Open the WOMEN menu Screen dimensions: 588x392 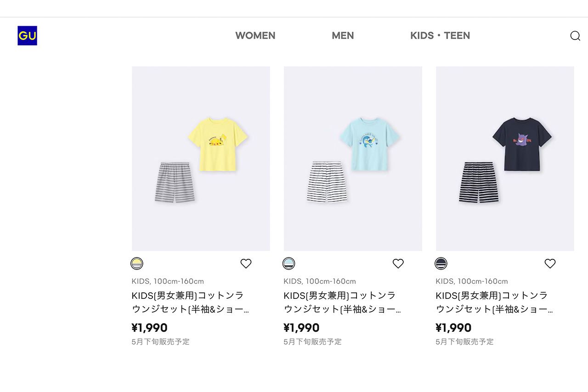click(255, 35)
